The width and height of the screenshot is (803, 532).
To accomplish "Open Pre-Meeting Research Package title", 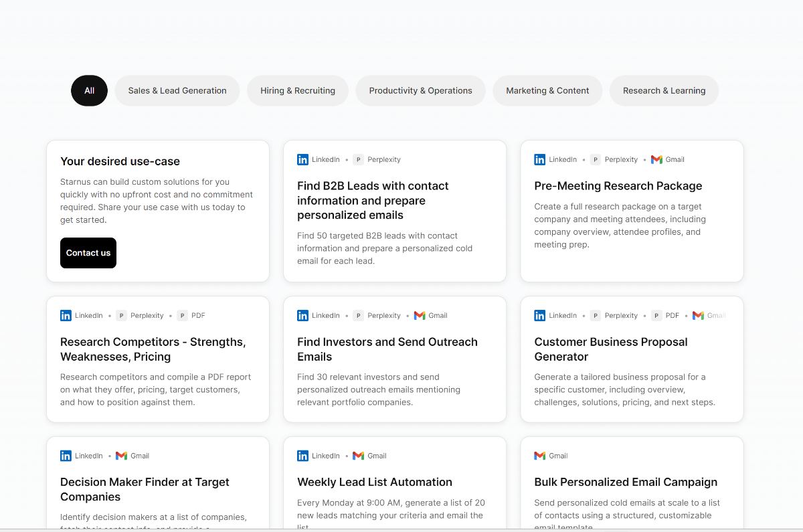I will (618, 186).
